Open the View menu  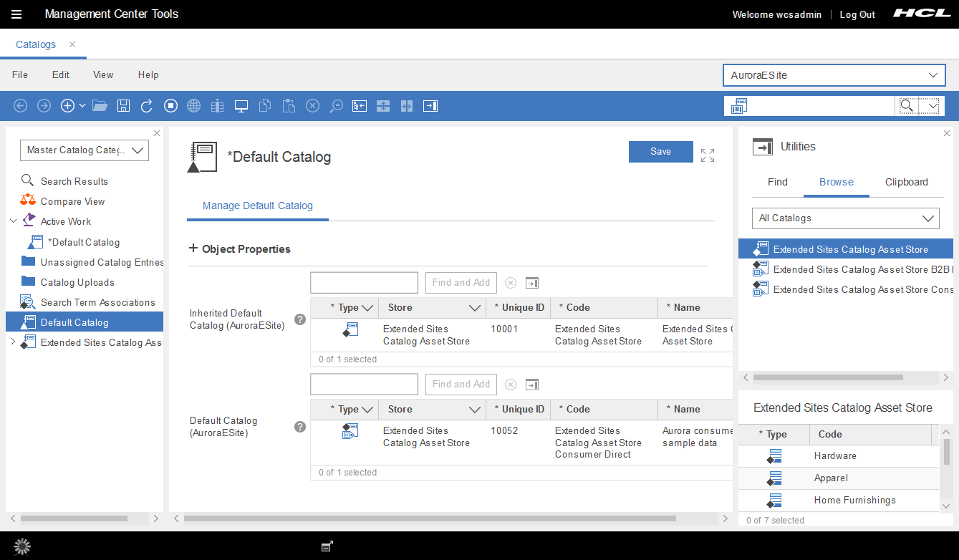tap(103, 74)
